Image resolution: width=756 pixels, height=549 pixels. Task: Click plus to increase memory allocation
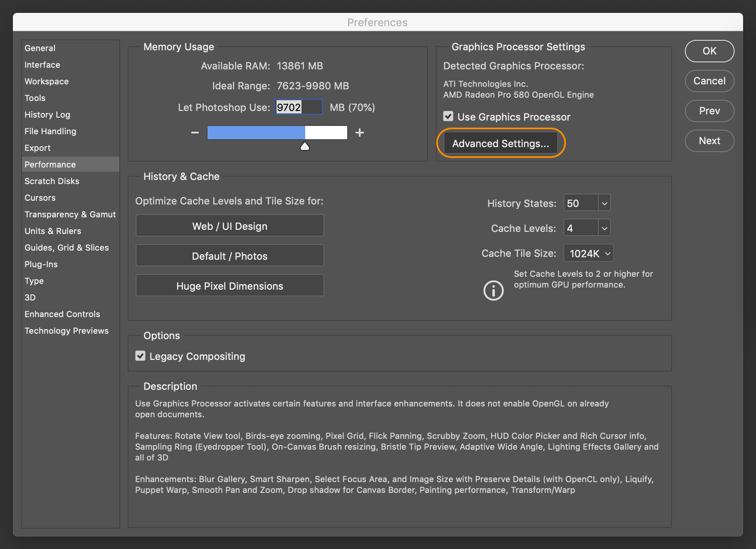[x=359, y=132]
